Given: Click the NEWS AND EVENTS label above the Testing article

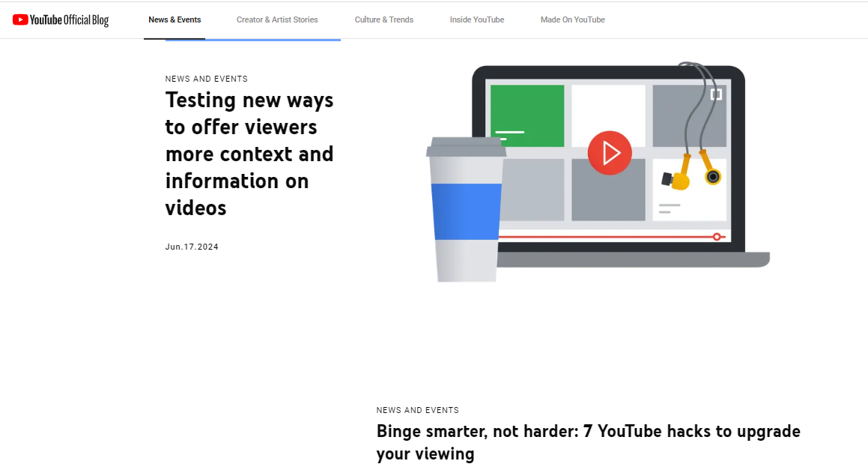Looking at the screenshot, I should pyautogui.click(x=206, y=79).
